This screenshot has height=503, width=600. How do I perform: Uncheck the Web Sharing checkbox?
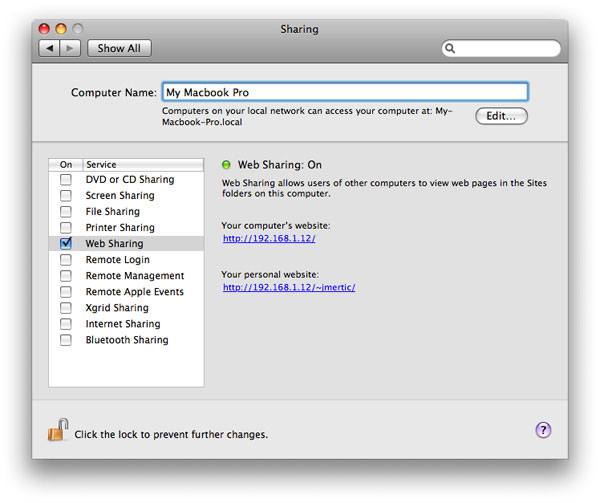coord(66,243)
